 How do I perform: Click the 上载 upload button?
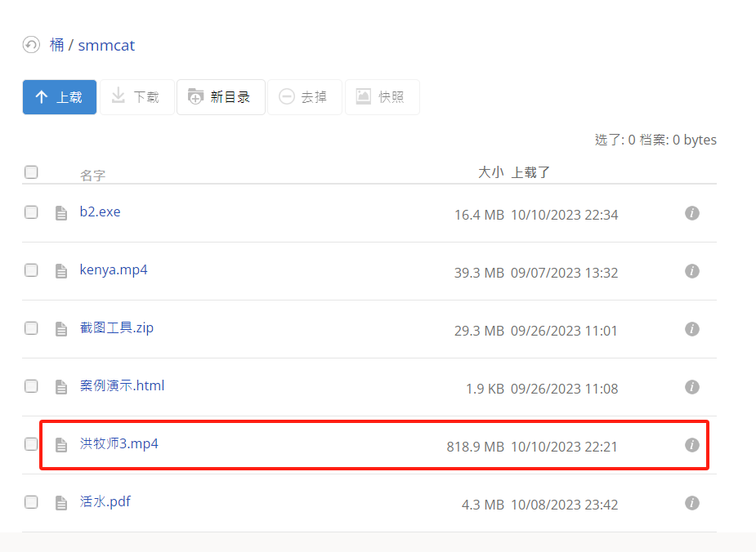[x=60, y=97]
